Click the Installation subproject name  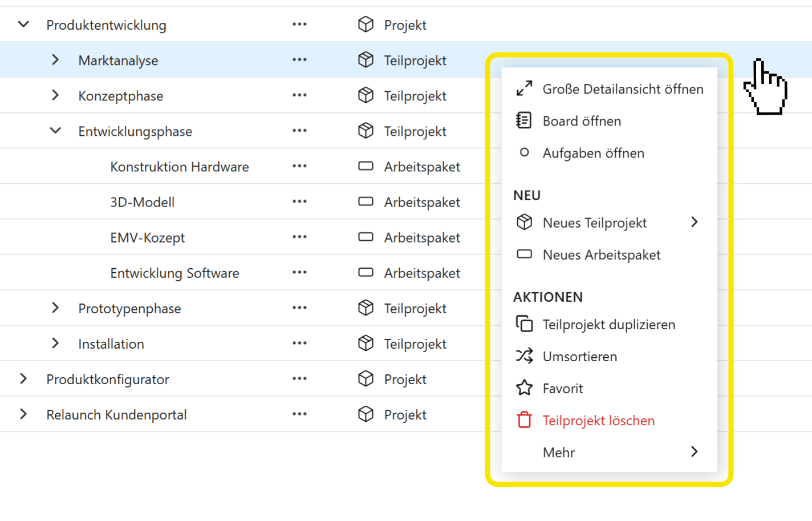pyautogui.click(x=111, y=344)
